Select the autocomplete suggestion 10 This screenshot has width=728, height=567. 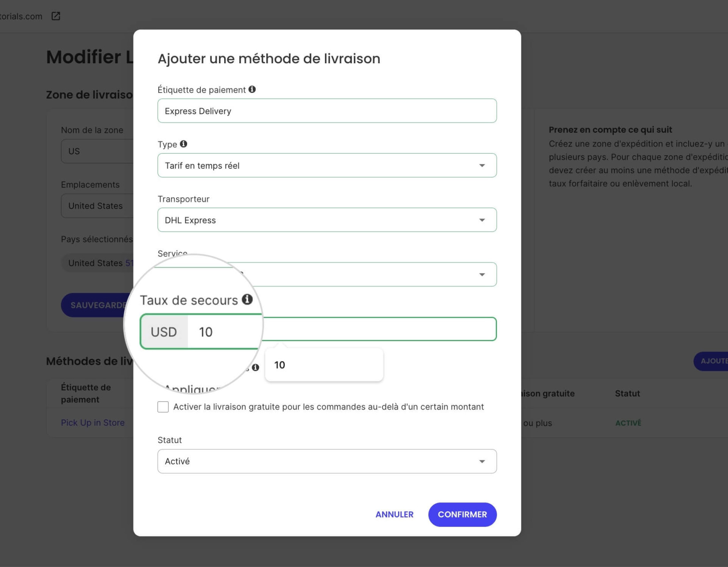pos(324,365)
